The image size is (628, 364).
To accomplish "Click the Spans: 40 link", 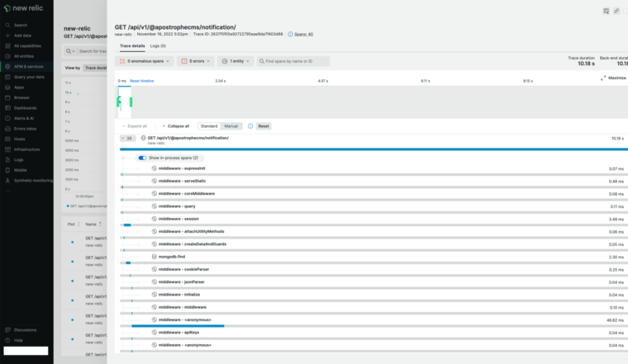I will point(303,35).
